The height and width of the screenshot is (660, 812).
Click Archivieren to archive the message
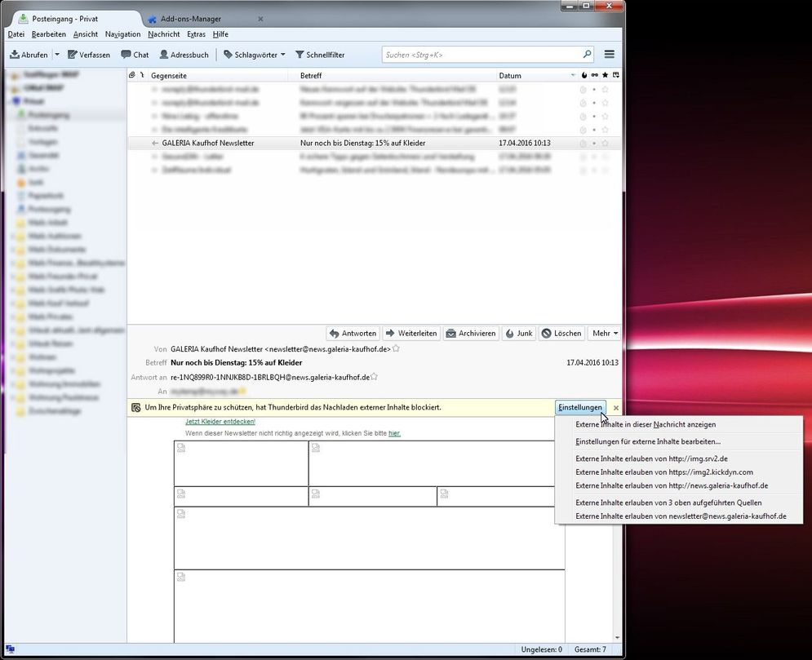(x=471, y=333)
